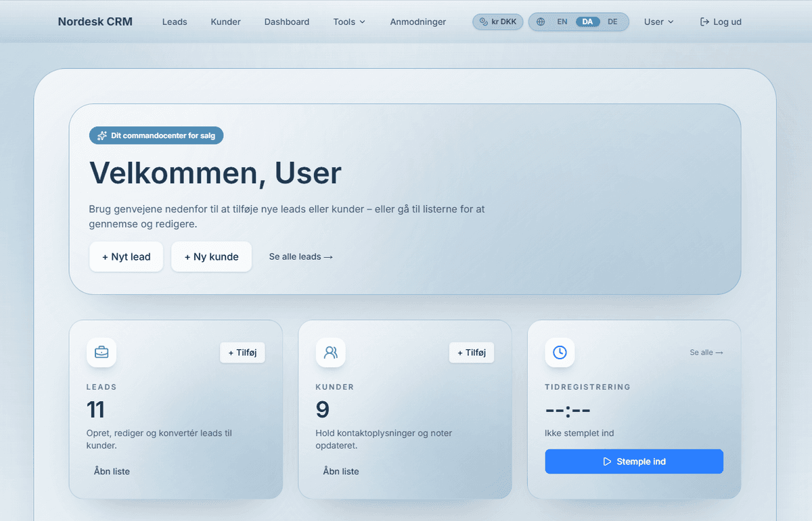The width and height of the screenshot is (812, 521).
Task: Click the clock icon for Tidregistrering
Action: click(560, 352)
